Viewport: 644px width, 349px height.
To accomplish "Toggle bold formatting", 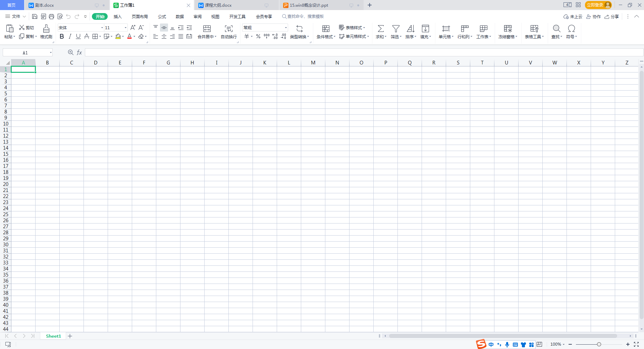I will click(62, 36).
